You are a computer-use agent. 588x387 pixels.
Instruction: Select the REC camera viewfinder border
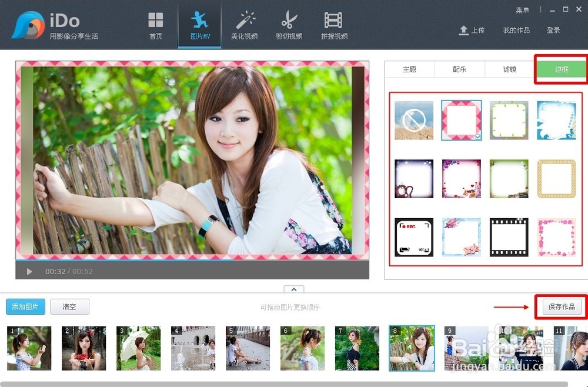click(414, 238)
